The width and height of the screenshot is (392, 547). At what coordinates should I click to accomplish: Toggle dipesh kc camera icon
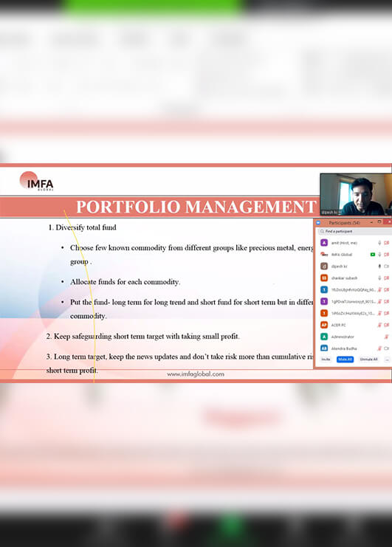[x=386, y=266]
